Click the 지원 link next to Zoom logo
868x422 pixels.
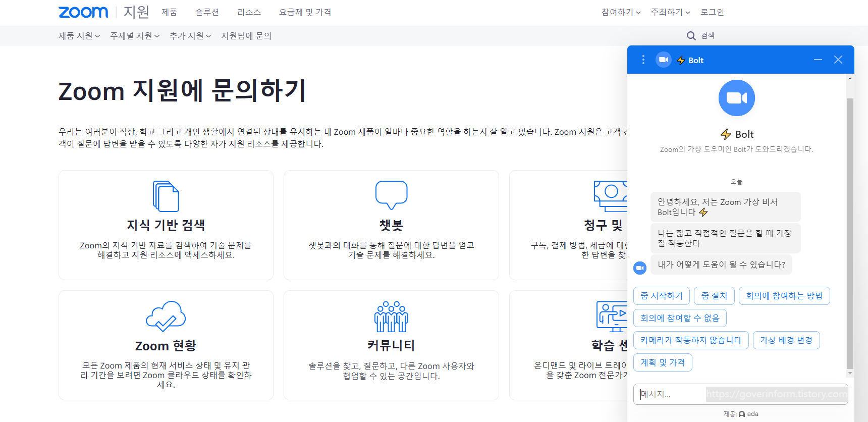pyautogui.click(x=136, y=12)
